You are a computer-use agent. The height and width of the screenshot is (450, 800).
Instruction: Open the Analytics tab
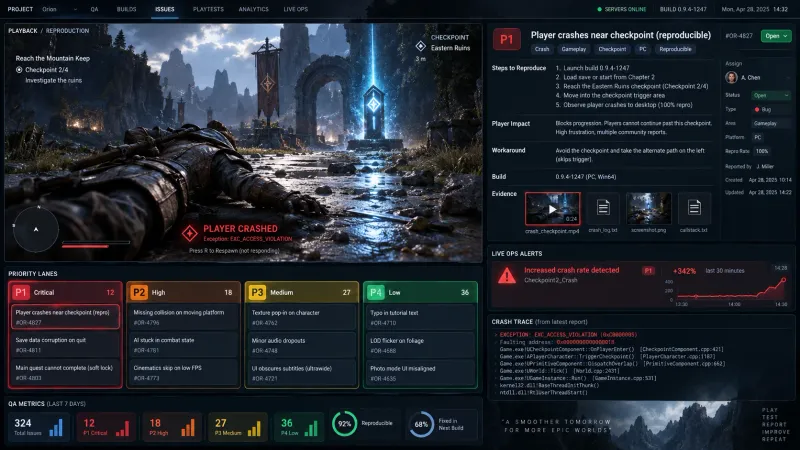tap(254, 9)
